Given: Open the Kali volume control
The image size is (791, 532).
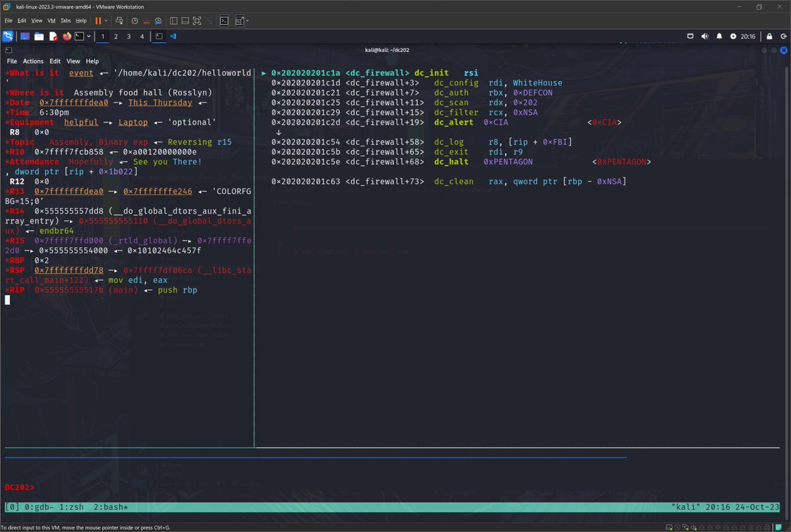Looking at the screenshot, I should click(705, 36).
